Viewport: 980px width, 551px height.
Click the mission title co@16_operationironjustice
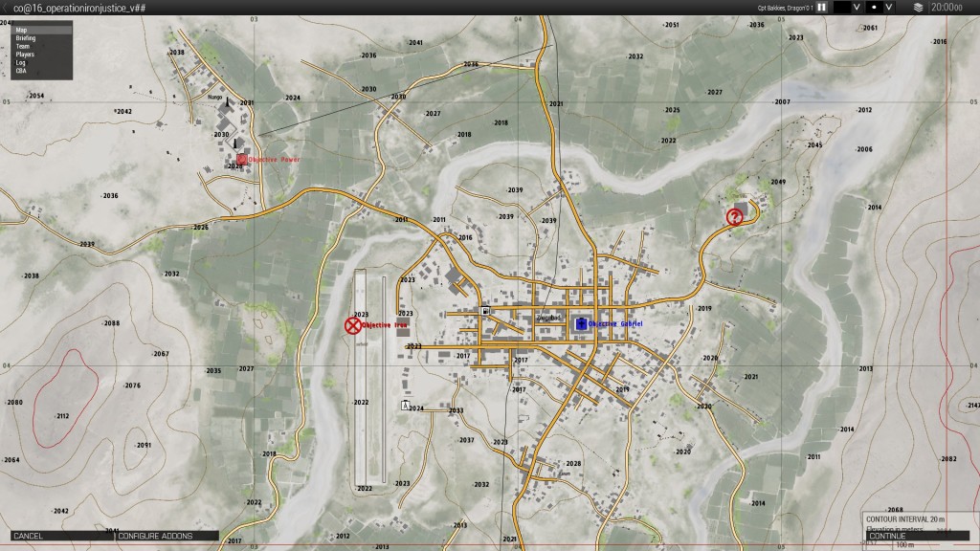(x=79, y=8)
